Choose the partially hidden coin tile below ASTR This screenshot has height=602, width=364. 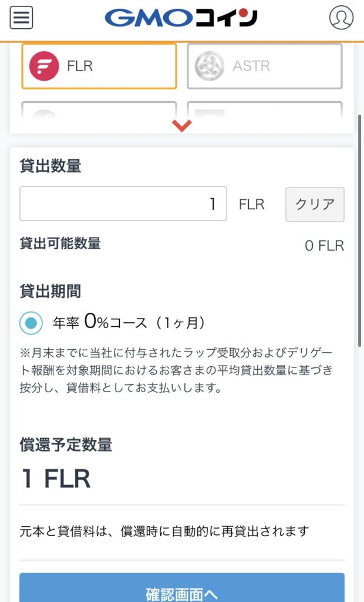point(264,112)
